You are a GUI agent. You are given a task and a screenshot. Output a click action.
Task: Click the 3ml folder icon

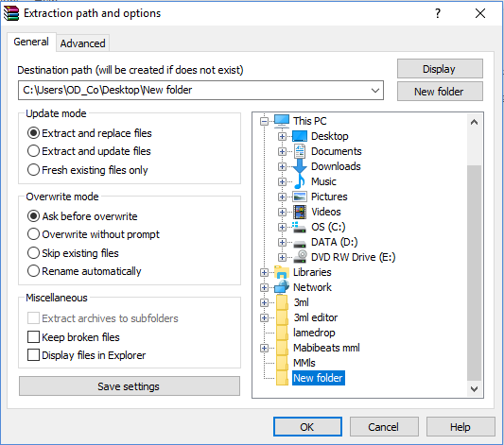pyautogui.click(x=282, y=302)
